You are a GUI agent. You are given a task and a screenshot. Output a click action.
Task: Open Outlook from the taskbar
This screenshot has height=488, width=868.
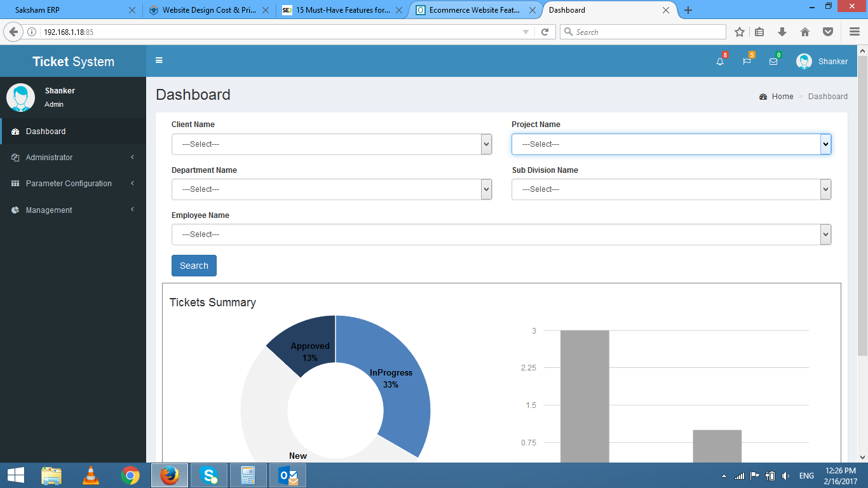tap(288, 475)
